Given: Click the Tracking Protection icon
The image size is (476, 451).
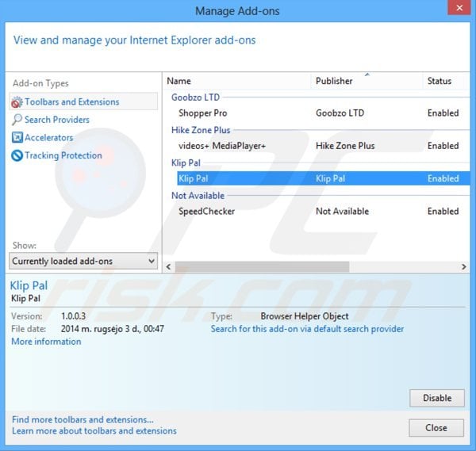Looking at the screenshot, I should coord(17,156).
